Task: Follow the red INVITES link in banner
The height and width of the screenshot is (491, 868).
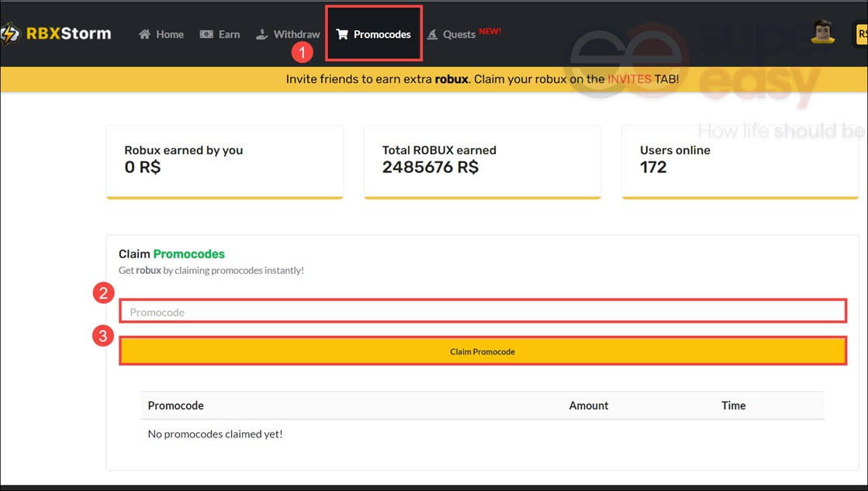Action: point(629,79)
